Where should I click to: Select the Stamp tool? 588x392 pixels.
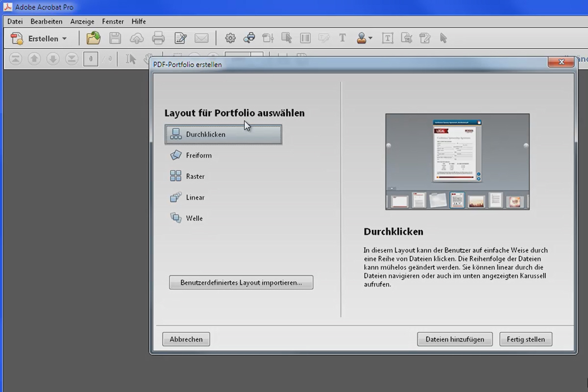tap(362, 38)
